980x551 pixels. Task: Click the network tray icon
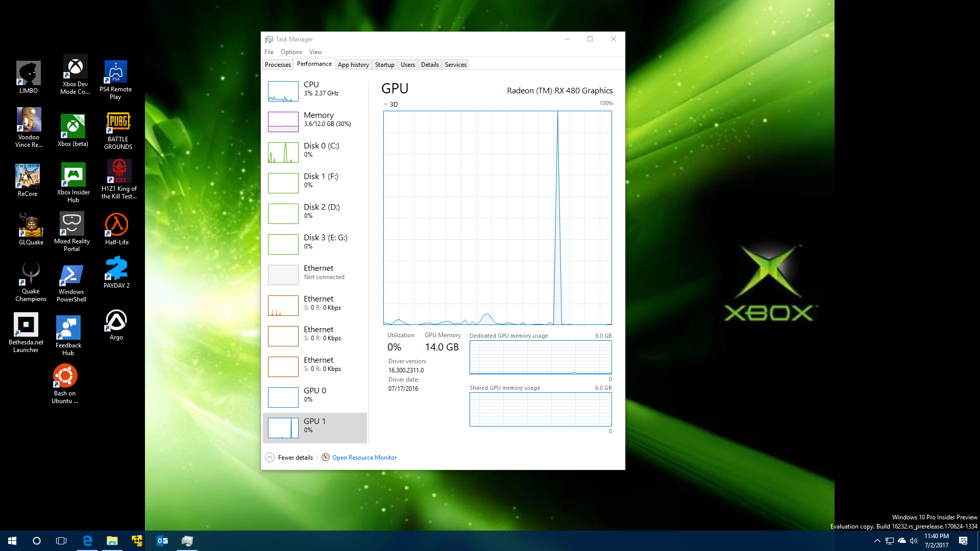890,541
